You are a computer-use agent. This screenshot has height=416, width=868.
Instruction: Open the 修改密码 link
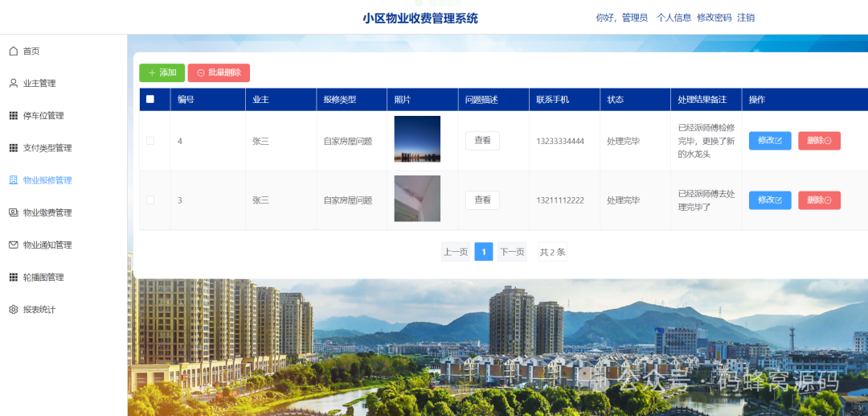[x=714, y=18]
